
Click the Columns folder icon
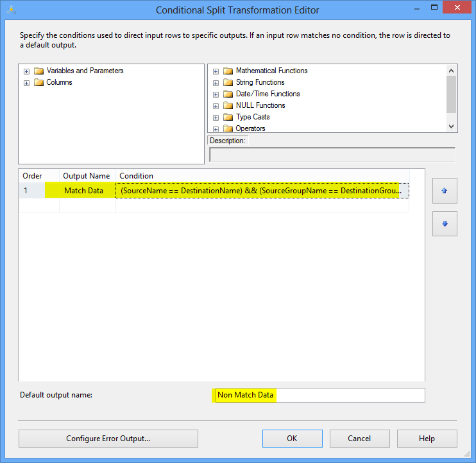pyautogui.click(x=38, y=82)
